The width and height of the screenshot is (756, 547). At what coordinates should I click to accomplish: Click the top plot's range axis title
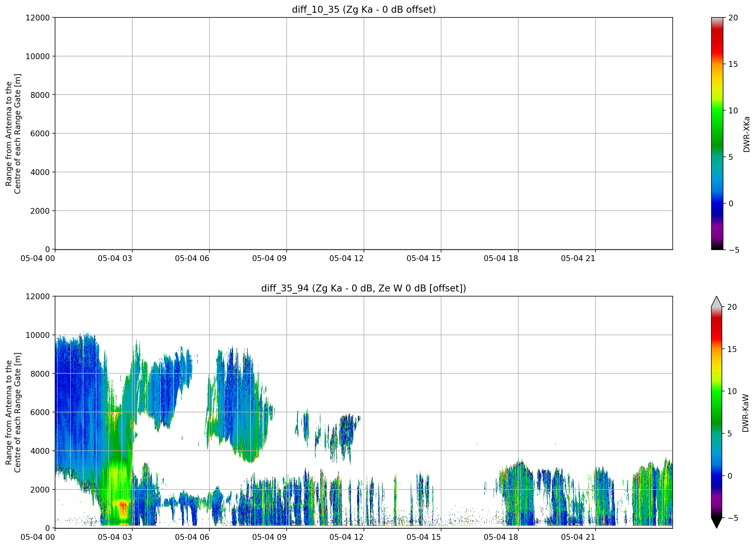(x=13, y=134)
